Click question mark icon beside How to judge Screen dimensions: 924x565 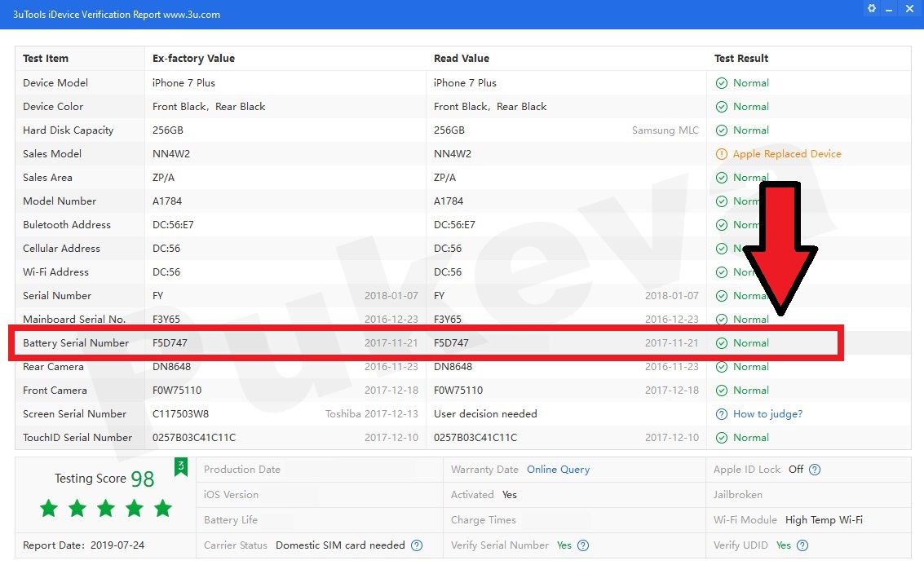click(x=722, y=414)
